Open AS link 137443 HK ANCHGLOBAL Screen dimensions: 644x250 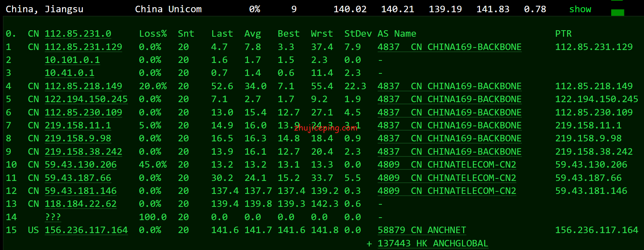(432, 244)
